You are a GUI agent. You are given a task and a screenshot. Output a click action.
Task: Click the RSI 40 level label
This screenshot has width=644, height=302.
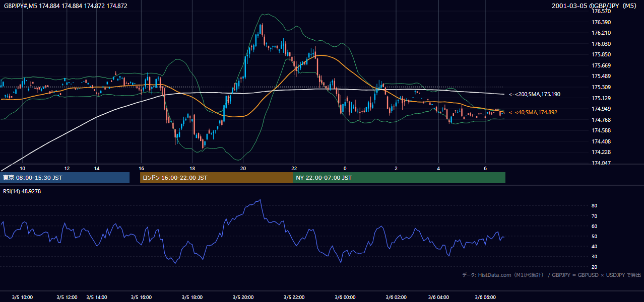point(594,246)
